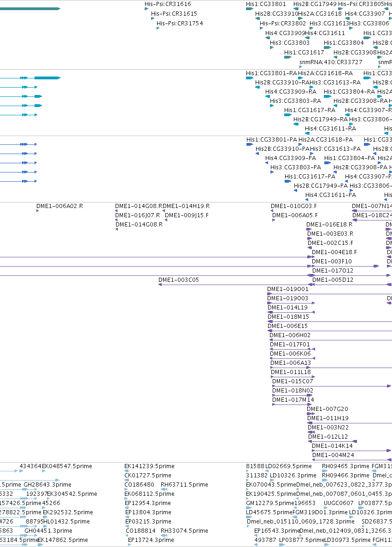The image size is (392, 547).
Task: Select the EP12954.3prime EST label
Action: click(148, 503)
